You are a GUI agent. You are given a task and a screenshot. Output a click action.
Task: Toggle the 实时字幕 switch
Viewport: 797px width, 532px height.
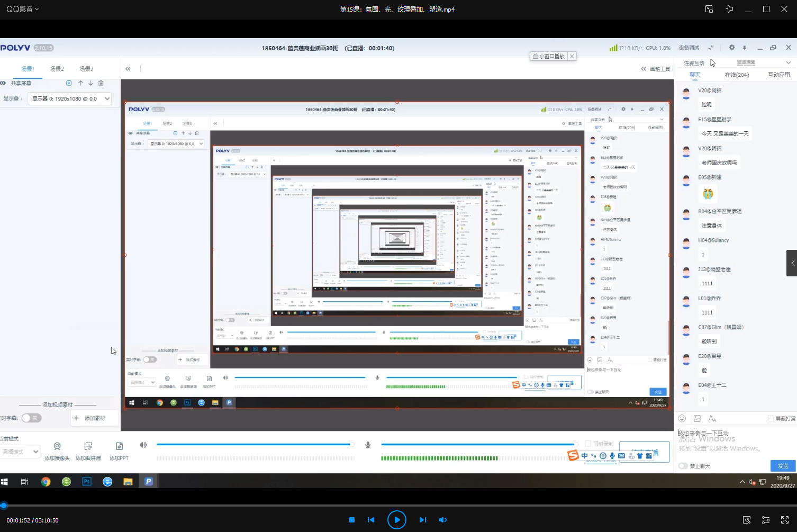click(x=31, y=418)
